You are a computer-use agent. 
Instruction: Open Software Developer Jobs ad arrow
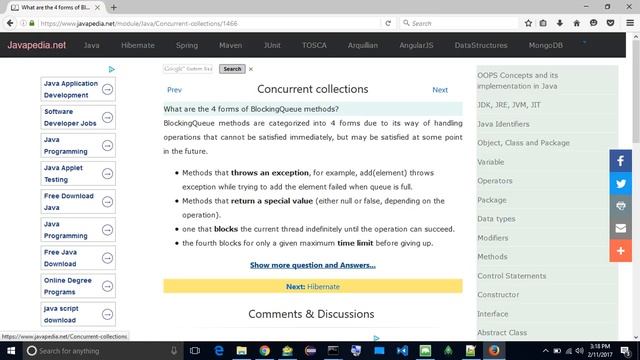(x=107, y=118)
